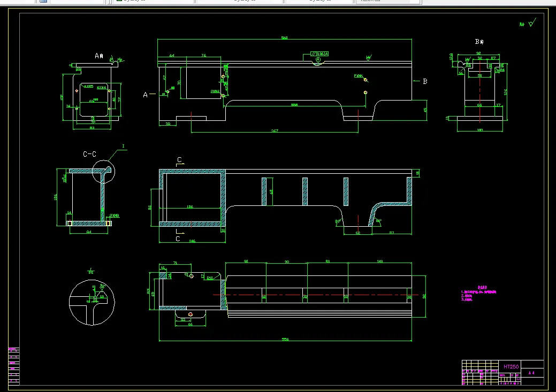Select the detail callout letter I
Viewport: 556px width, 392px height.
[x=123, y=146]
